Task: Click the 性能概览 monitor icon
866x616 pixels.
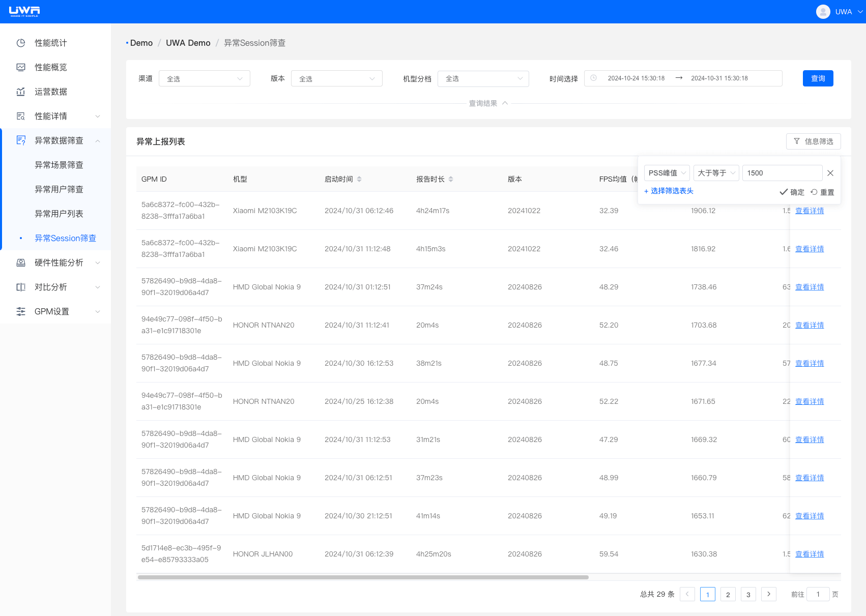Action: click(x=21, y=67)
